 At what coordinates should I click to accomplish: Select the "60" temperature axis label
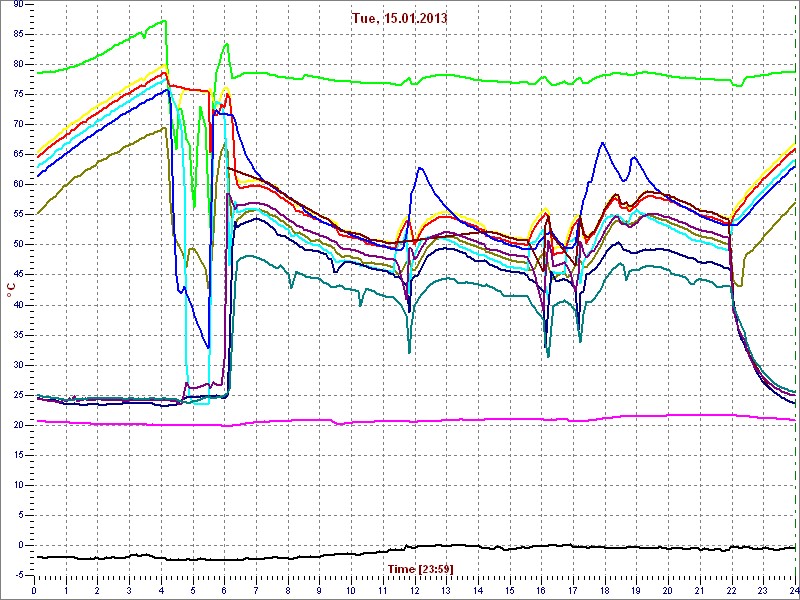tap(18, 185)
